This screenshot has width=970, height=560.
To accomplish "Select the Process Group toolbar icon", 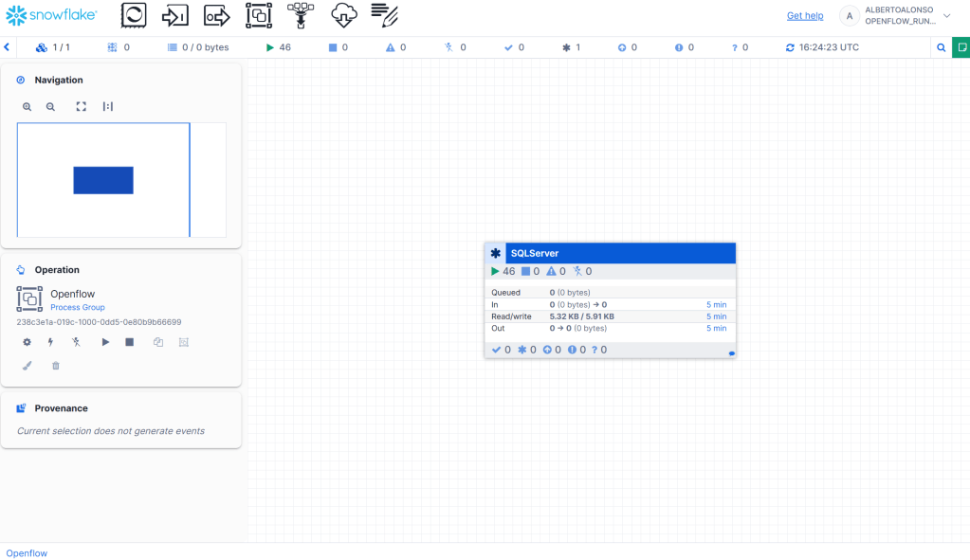I will click(259, 15).
